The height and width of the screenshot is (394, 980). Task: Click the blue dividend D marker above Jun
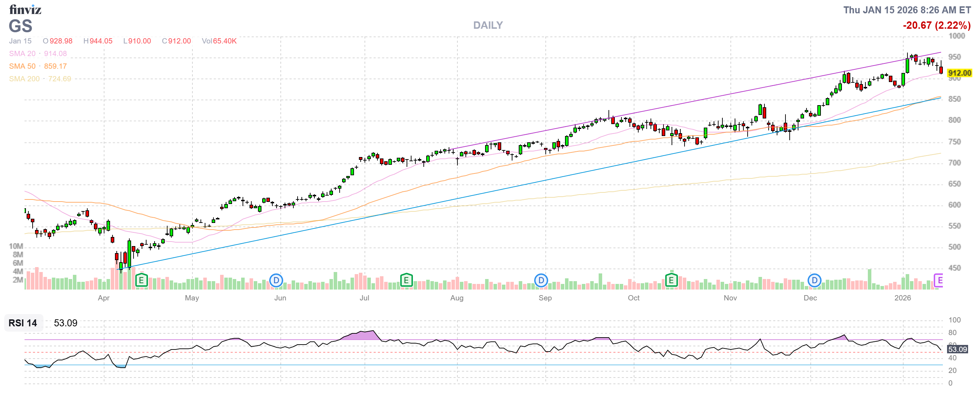[x=276, y=281]
